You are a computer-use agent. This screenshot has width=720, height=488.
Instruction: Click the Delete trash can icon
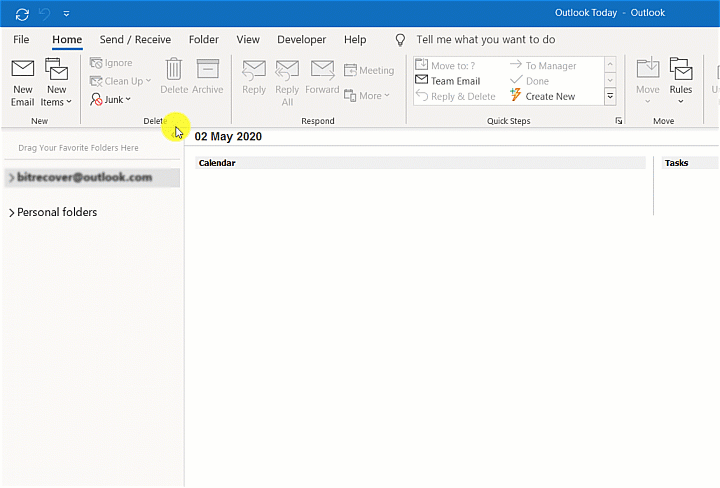point(174,69)
